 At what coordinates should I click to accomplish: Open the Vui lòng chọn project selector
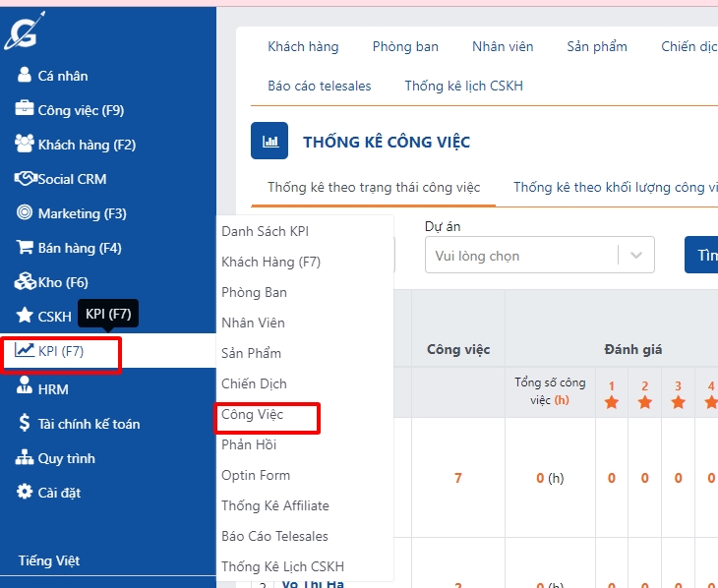tap(521, 256)
